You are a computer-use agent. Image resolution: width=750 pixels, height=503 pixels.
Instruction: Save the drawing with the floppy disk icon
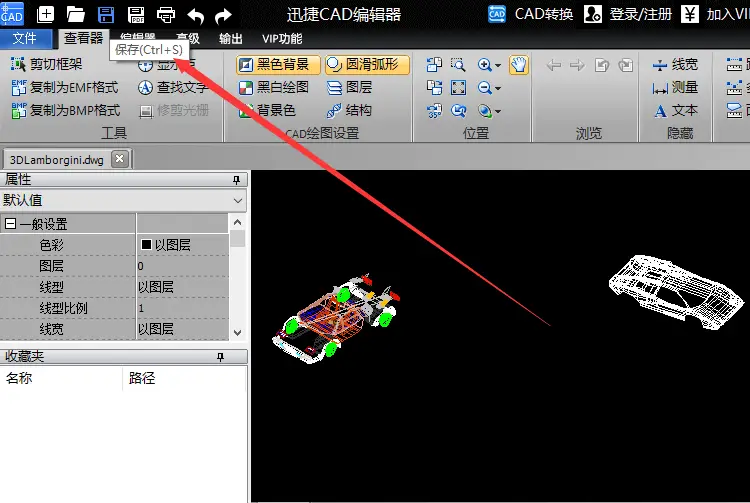point(106,14)
